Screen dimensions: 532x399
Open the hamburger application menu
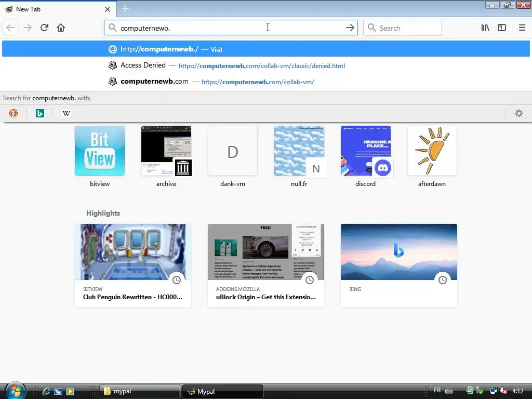(x=522, y=28)
